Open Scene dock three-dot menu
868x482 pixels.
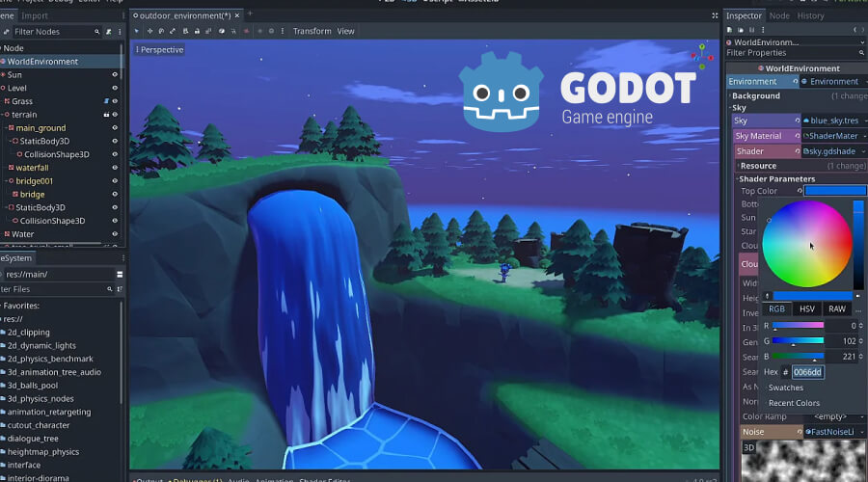[120, 32]
